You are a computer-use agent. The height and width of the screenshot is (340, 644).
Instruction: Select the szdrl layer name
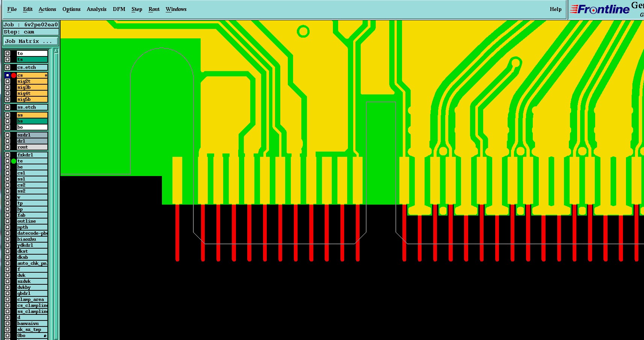click(32, 135)
